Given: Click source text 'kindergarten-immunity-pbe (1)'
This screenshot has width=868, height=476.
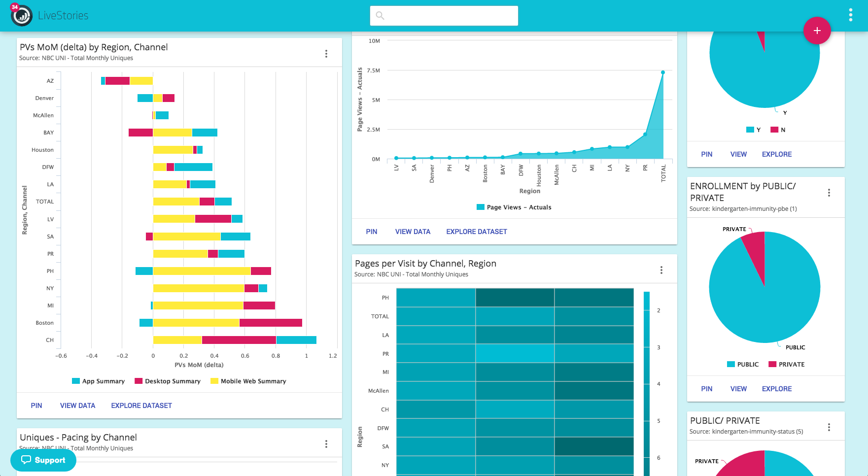Looking at the screenshot, I should click(755, 209).
